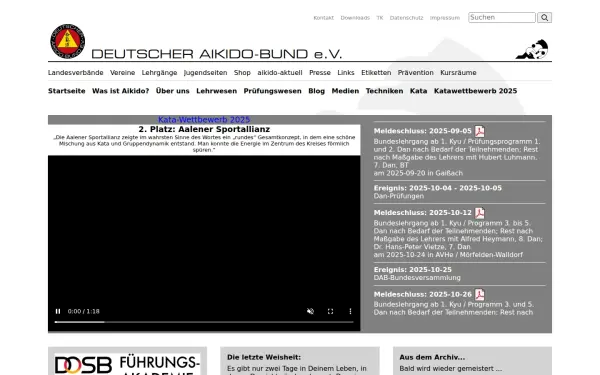Open the Impressum link

pyautogui.click(x=445, y=18)
